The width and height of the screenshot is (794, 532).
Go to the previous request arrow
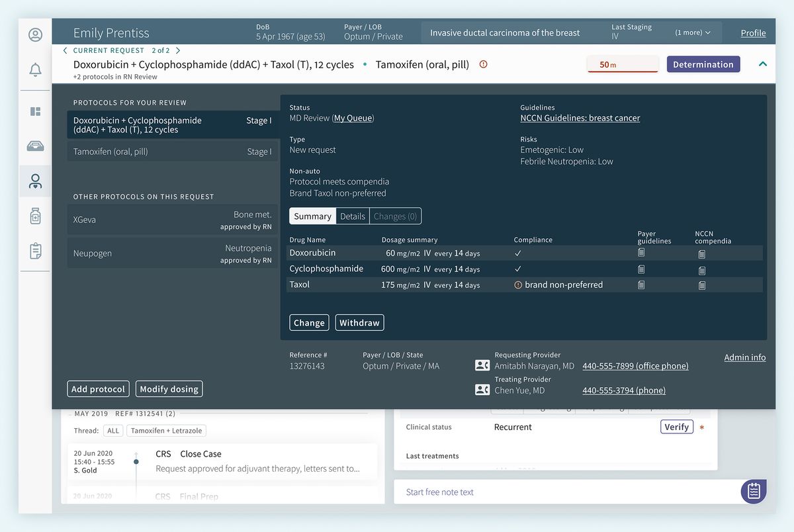click(x=65, y=50)
